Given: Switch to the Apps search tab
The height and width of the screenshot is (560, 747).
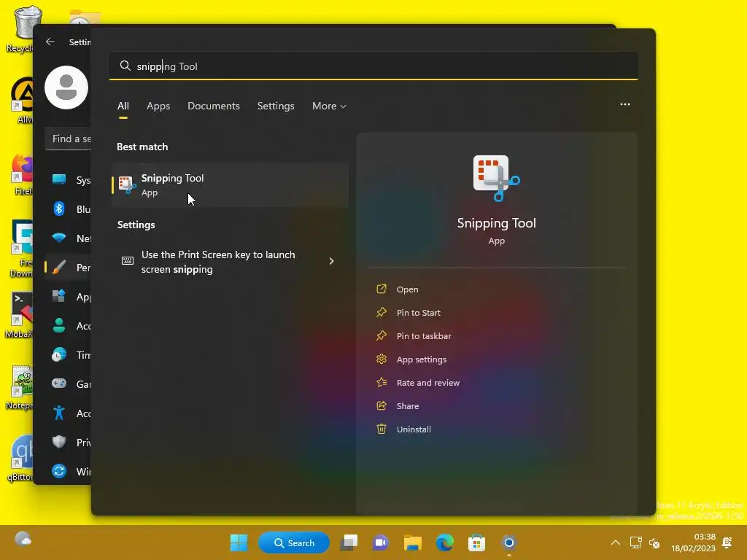Looking at the screenshot, I should coord(158,106).
